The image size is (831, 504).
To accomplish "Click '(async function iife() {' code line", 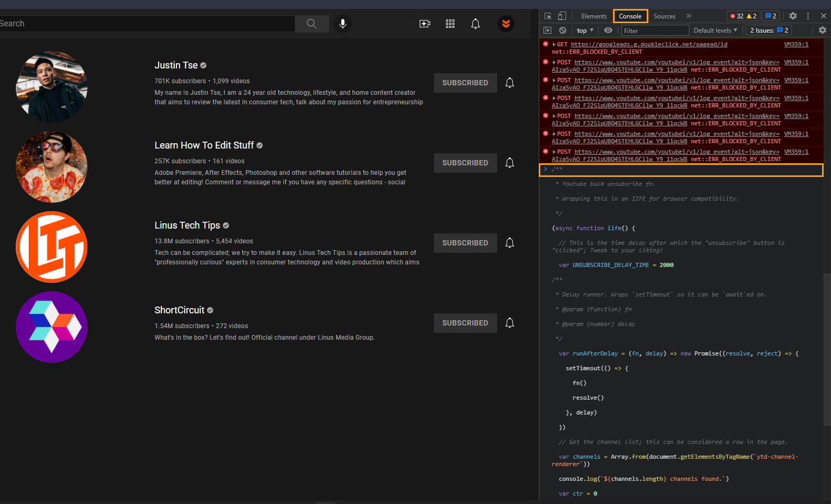I will coord(593,229).
